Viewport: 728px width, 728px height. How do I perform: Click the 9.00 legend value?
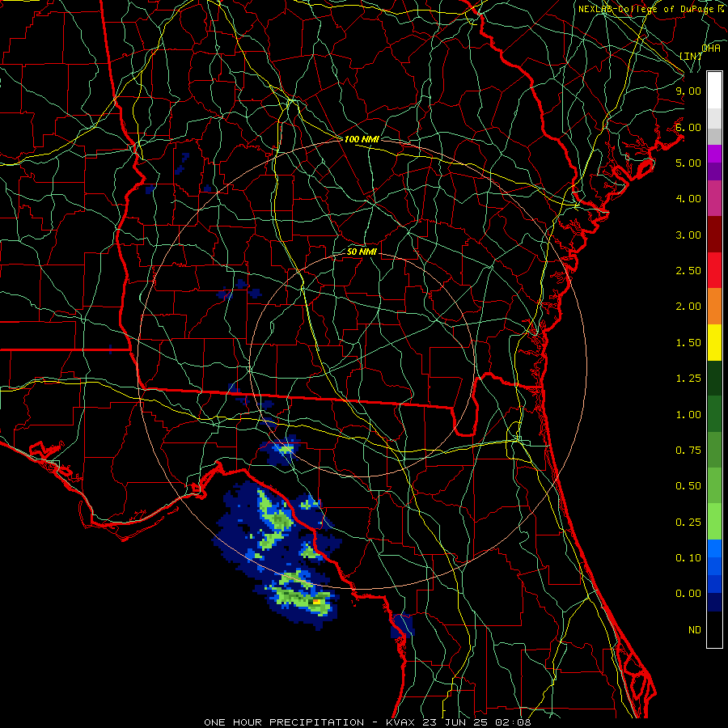688,91
